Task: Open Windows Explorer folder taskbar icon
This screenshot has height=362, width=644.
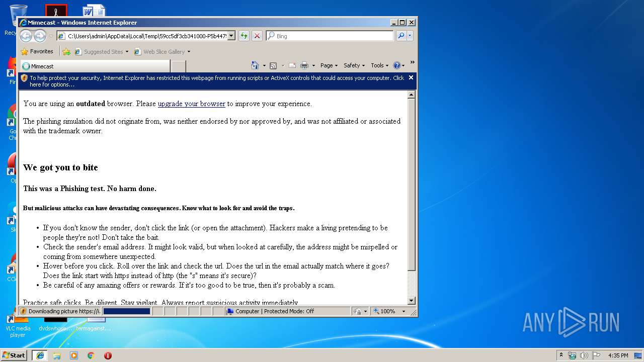Action: [x=57, y=355]
